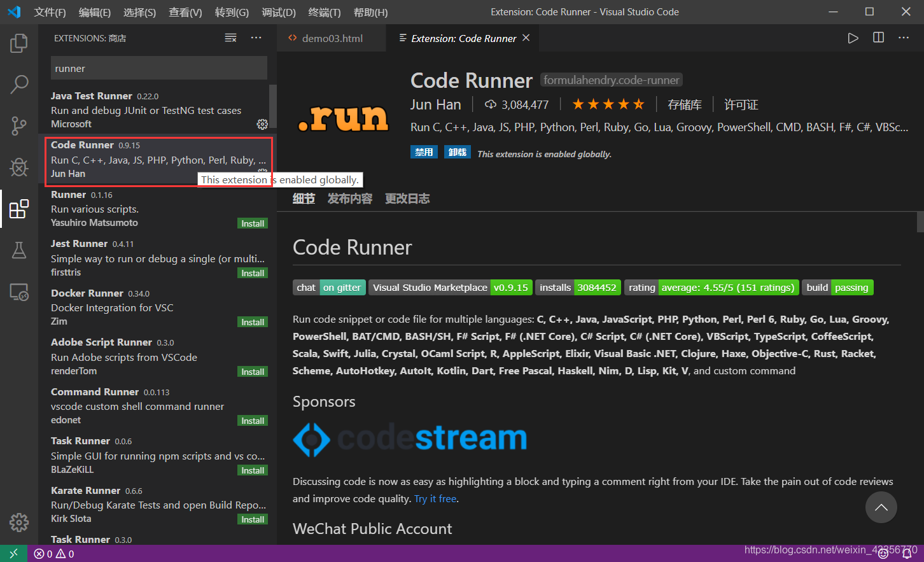The image size is (924, 562).
Task: Open the Test flask view
Action: click(19, 250)
